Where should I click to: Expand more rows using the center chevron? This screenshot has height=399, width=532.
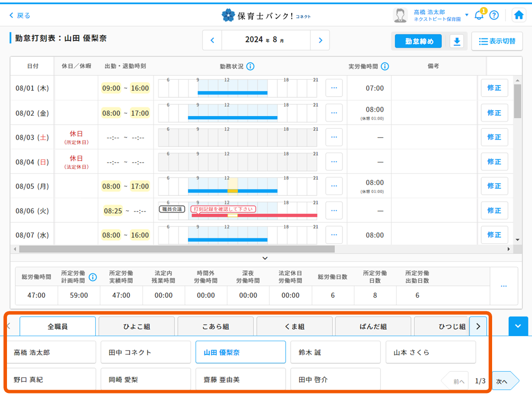coord(265,258)
